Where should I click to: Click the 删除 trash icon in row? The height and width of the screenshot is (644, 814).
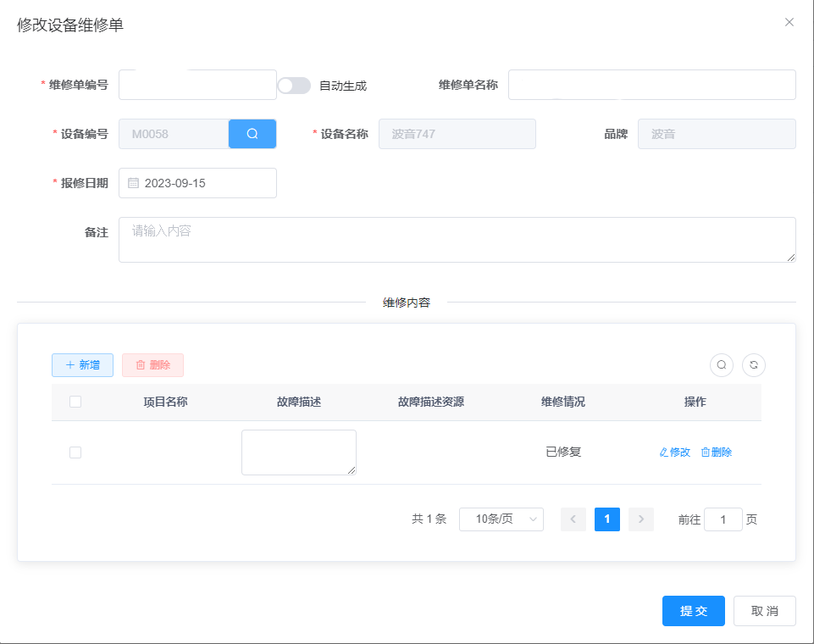click(706, 452)
